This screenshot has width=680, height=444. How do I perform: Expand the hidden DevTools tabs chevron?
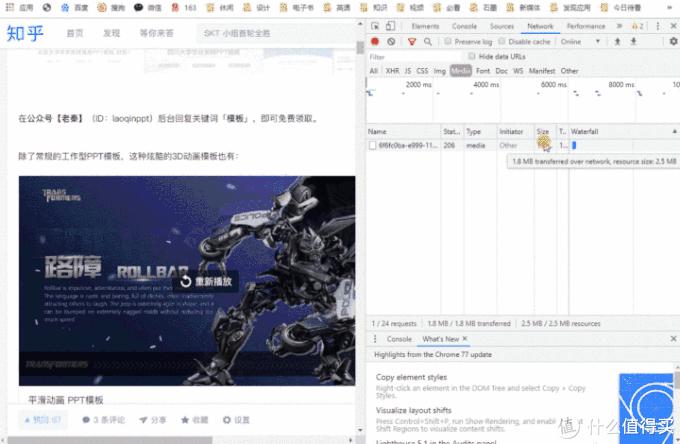click(x=617, y=26)
